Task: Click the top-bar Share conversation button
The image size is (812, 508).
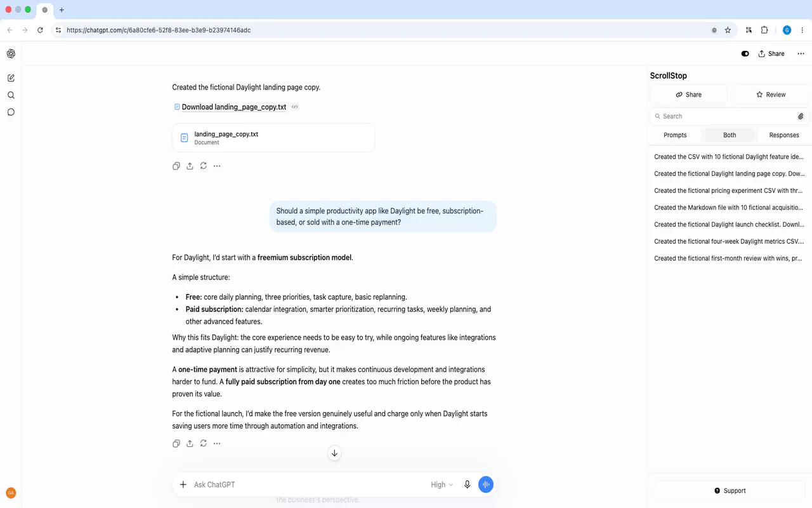Action: [771, 54]
